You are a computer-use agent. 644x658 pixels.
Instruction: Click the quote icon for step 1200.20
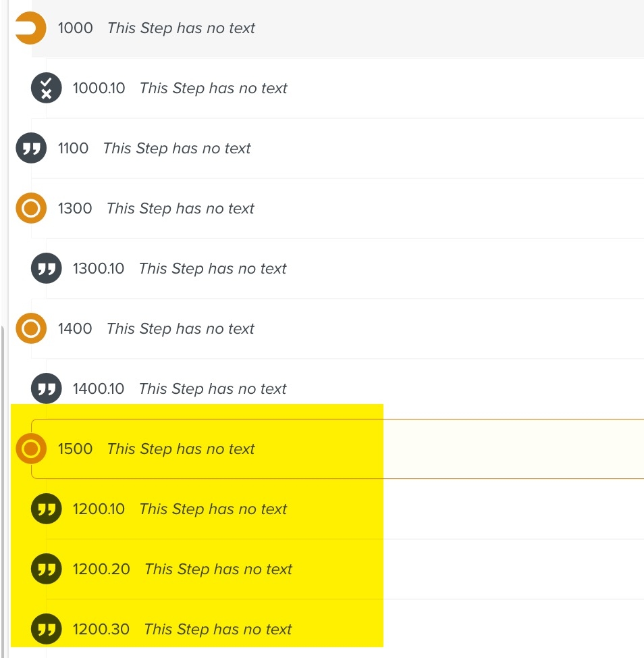tap(46, 570)
